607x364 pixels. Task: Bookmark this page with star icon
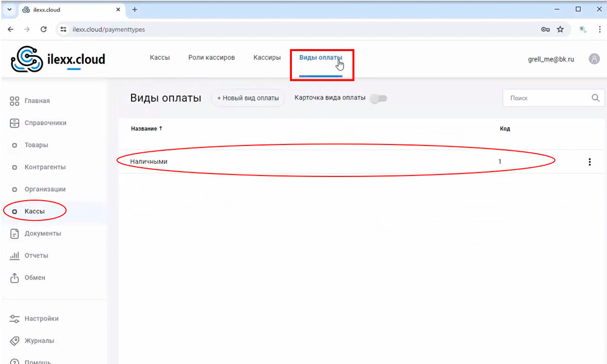560,29
